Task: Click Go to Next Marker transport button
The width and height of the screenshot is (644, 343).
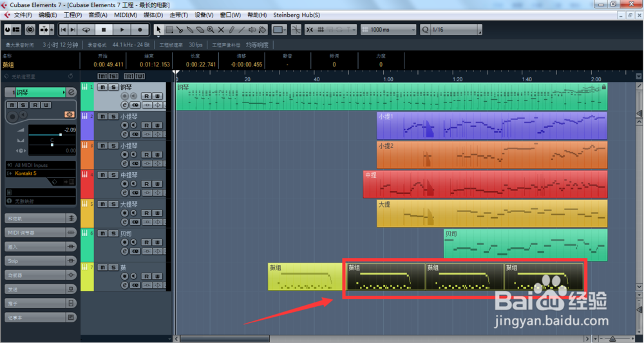Action: pos(73,30)
